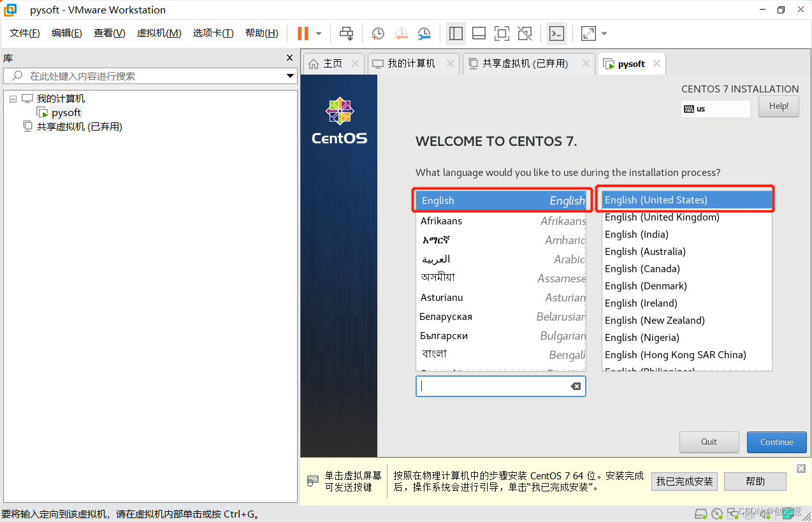Open the library search dropdown arrow
Screen dimensions: 812x522
pos(290,76)
